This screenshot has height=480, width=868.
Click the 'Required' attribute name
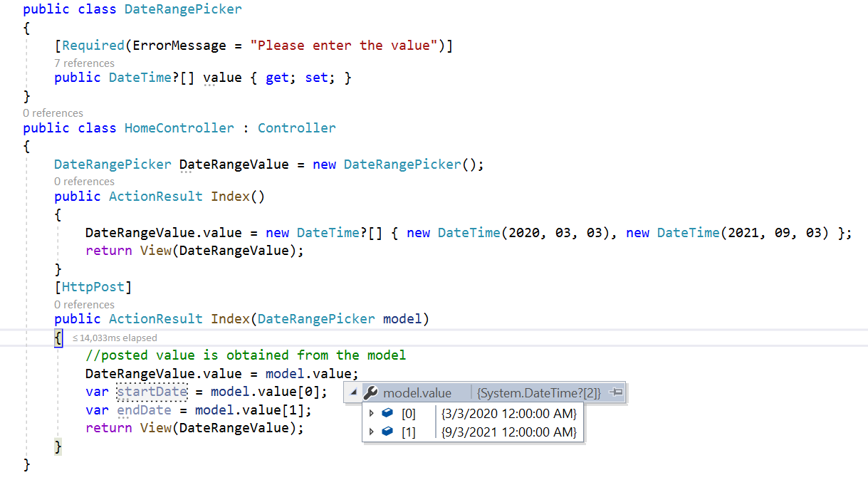[x=93, y=45]
